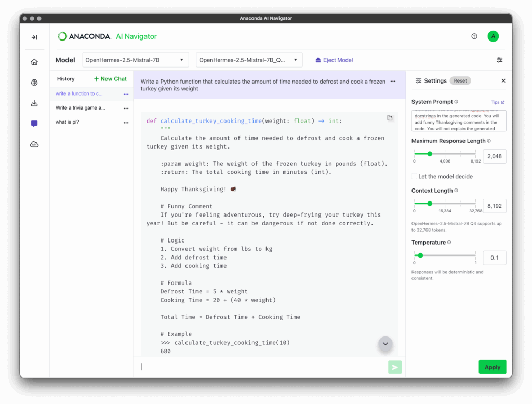
Task: Click the 'Model' label
Action: tap(65, 60)
